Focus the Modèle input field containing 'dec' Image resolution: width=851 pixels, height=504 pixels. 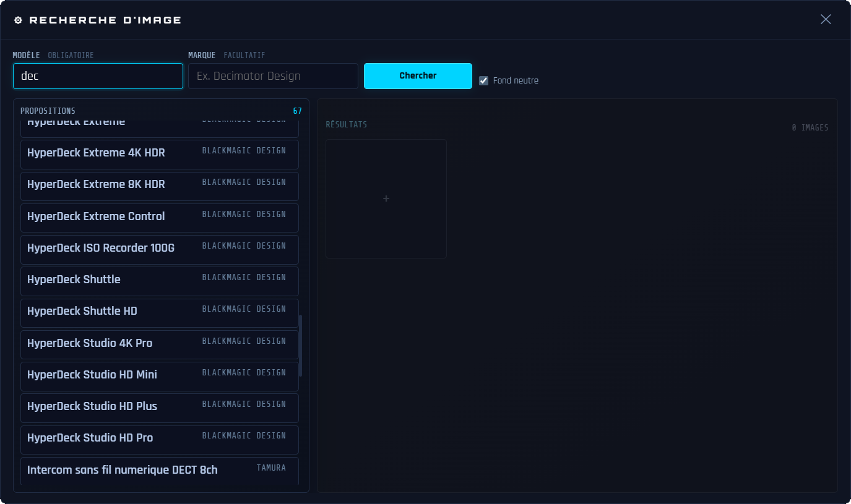point(98,76)
